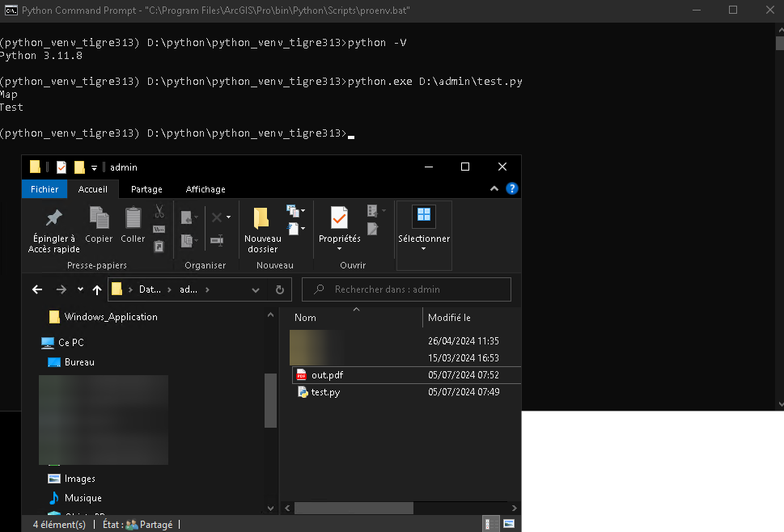The height and width of the screenshot is (532, 784).
Task: Click Command Prompt window system menu icon
Action: tap(11, 10)
